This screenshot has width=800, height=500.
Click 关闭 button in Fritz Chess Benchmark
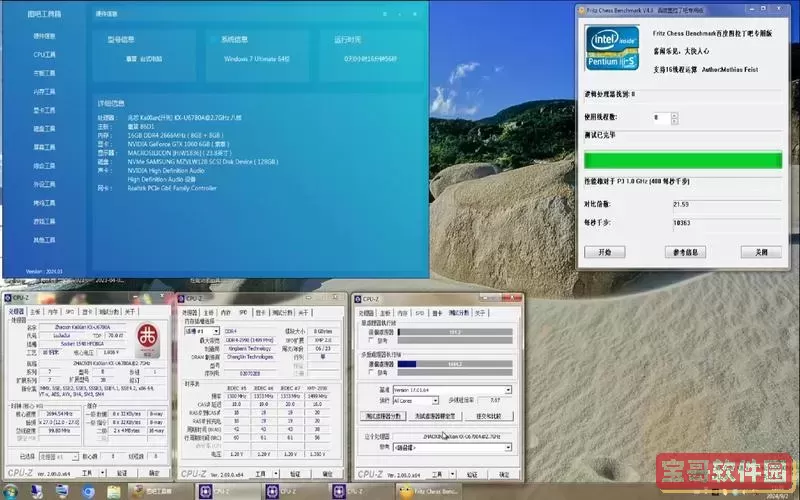point(761,252)
